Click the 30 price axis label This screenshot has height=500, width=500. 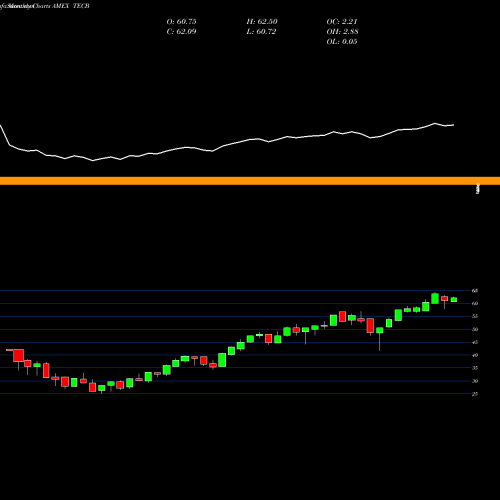click(475, 381)
